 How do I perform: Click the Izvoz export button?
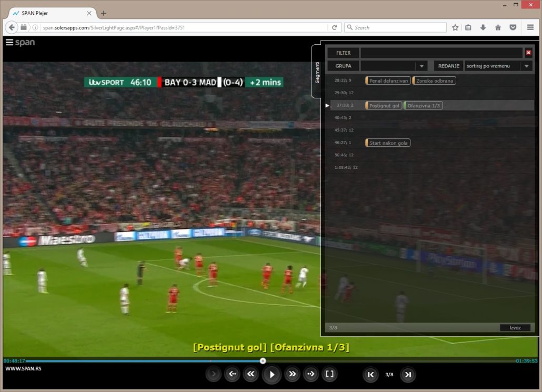point(515,327)
